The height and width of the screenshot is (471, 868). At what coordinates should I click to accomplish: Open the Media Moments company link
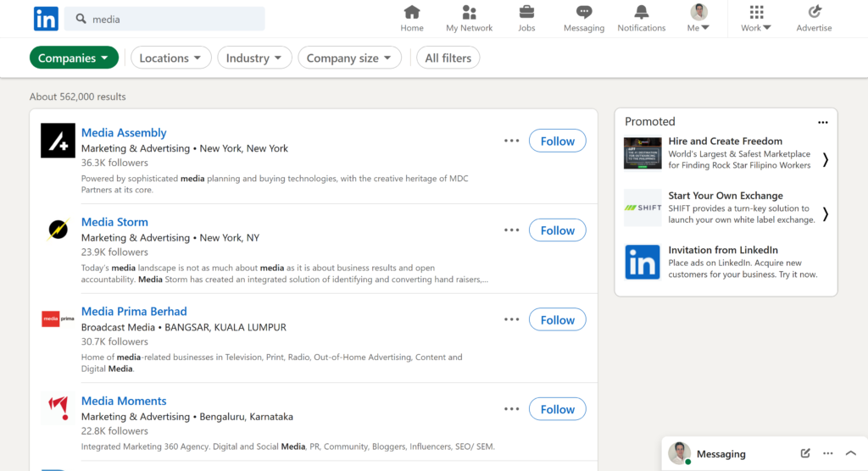pos(124,401)
